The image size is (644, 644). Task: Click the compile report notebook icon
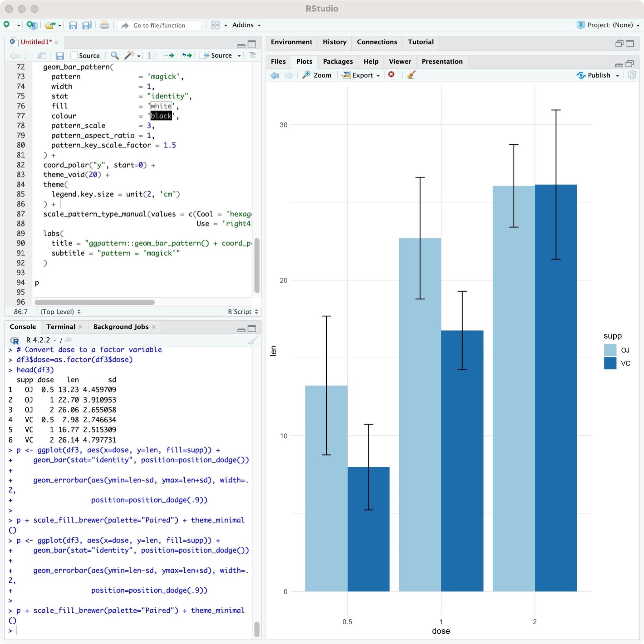point(152,55)
